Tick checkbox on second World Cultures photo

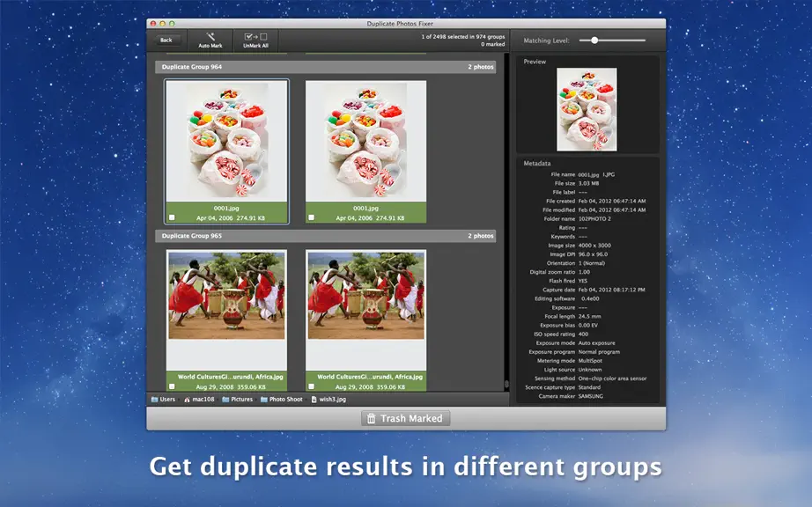[x=311, y=386]
